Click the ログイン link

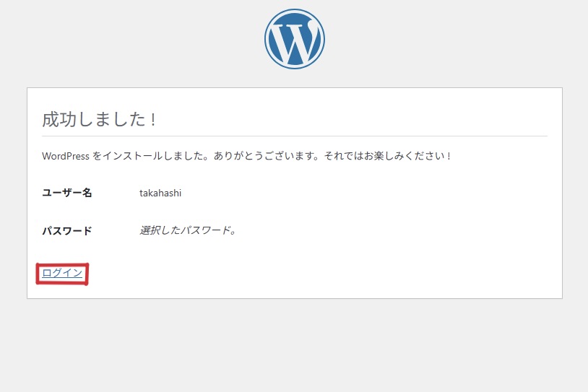(x=62, y=273)
